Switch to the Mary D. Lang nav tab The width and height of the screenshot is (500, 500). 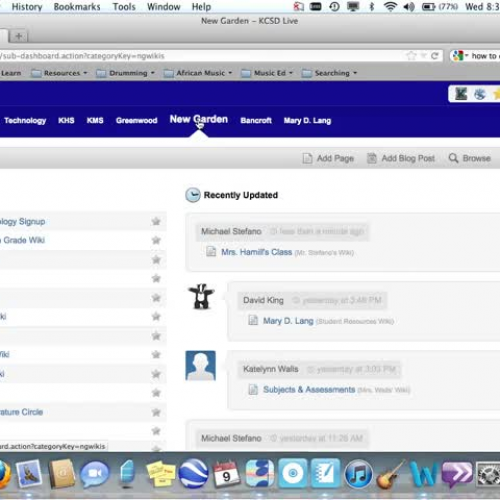point(307,121)
